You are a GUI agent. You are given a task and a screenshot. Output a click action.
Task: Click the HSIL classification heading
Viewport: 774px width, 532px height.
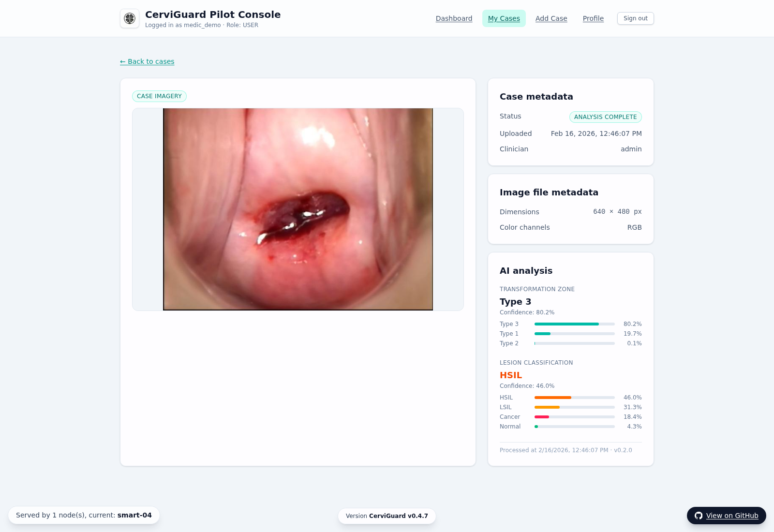[x=510, y=375]
